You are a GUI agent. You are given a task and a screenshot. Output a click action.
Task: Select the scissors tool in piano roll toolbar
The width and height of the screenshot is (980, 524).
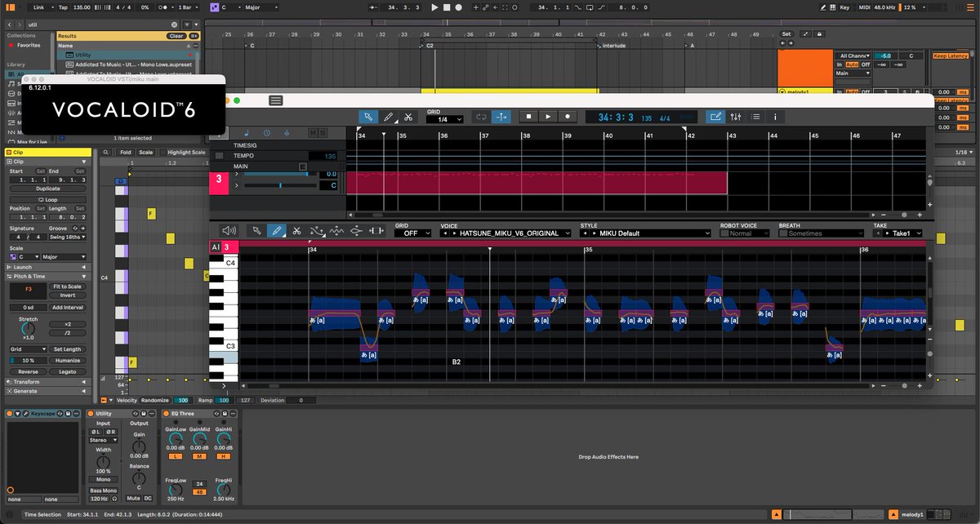click(x=296, y=231)
